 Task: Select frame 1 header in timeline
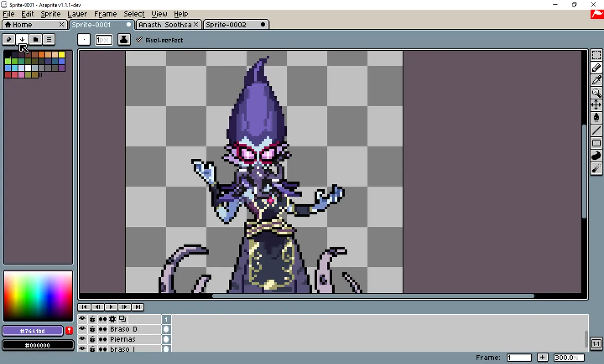click(166, 319)
